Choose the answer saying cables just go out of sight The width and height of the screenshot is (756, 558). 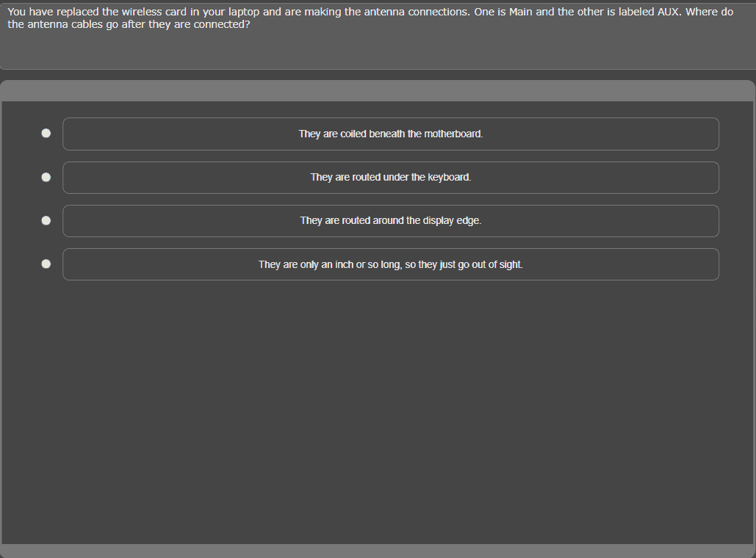coord(390,264)
